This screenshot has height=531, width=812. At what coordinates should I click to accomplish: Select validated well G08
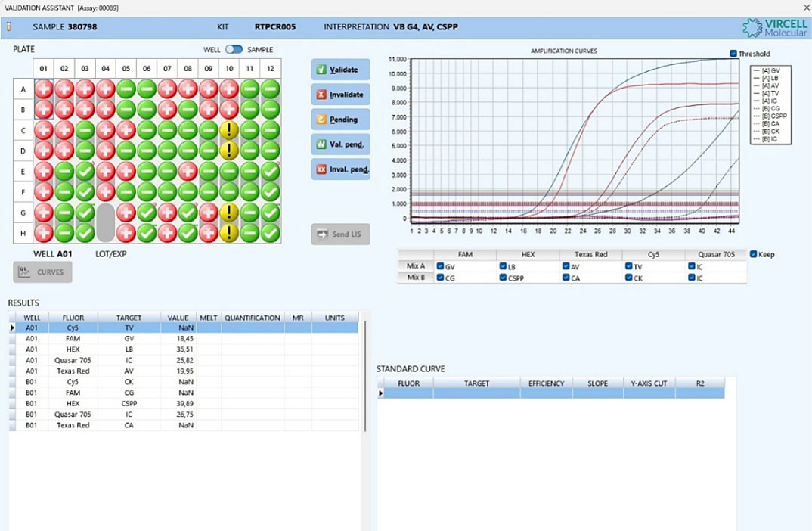coord(188,213)
